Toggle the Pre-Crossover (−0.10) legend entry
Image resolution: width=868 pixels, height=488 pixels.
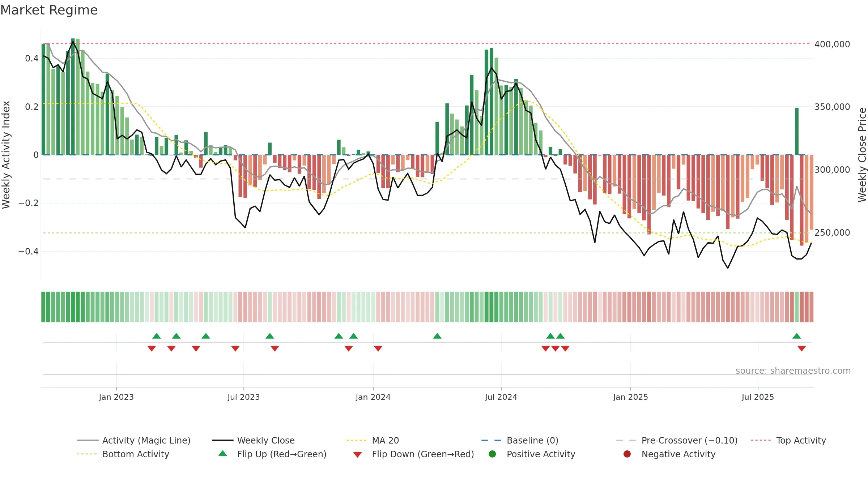pyautogui.click(x=677, y=440)
